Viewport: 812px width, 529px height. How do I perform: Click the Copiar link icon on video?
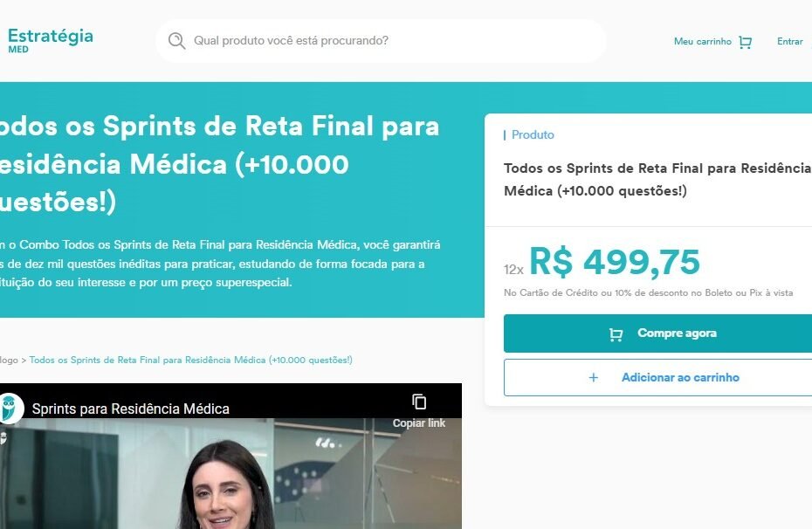pos(419,402)
